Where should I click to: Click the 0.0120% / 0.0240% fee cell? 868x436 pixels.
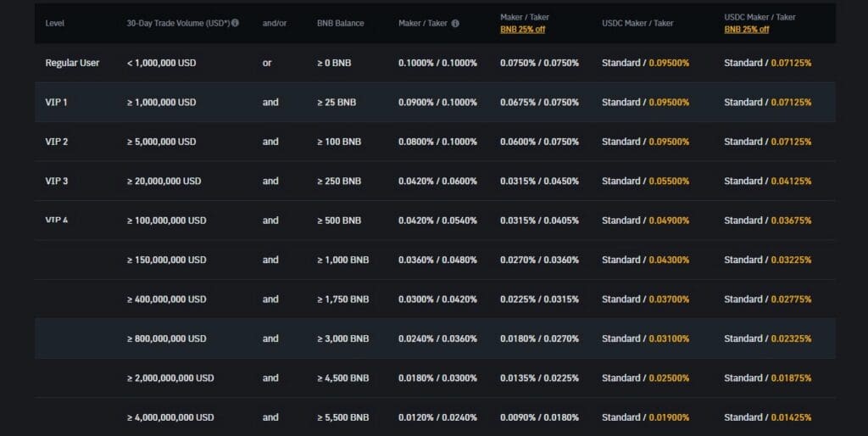click(437, 417)
